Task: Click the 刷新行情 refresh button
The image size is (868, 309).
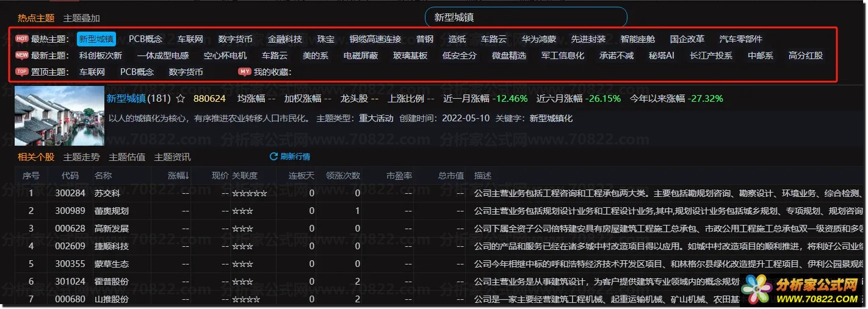Action: pyautogui.click(x=290, y=157)
